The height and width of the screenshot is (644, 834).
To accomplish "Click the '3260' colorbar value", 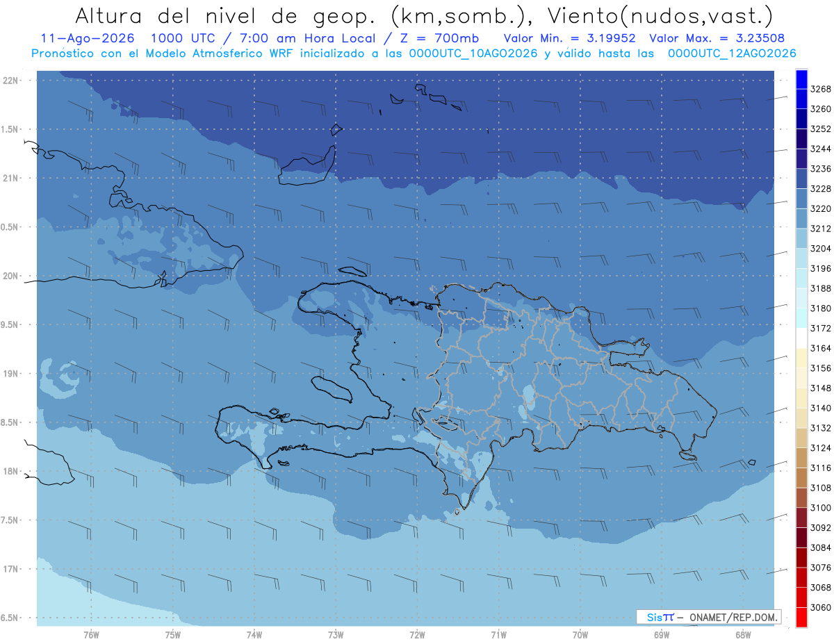I will [x=821, y=109].
